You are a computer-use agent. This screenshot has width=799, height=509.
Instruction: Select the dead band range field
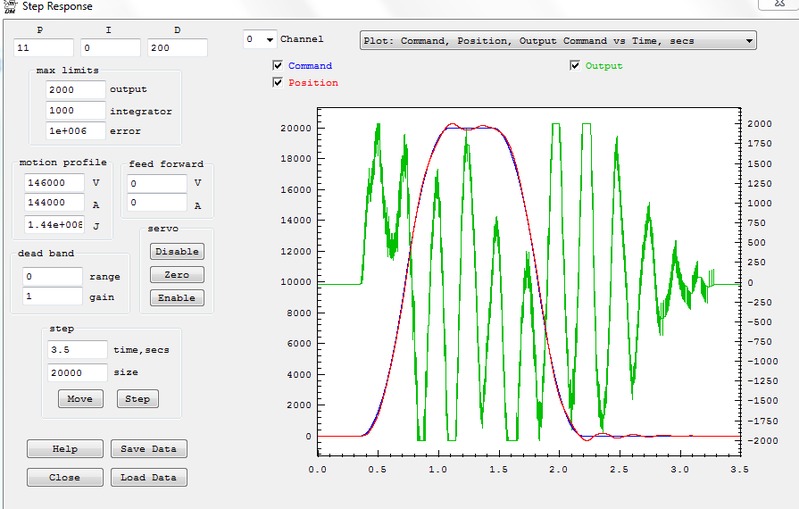(52, 276)
